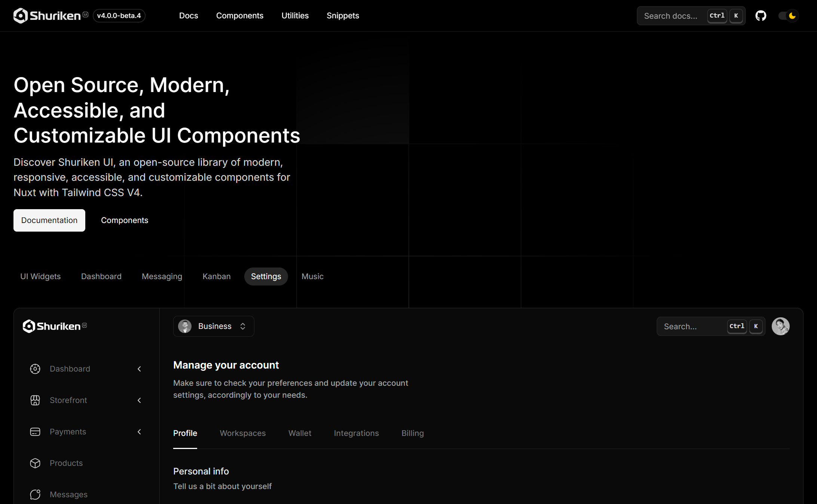The width and height of the screenshot is (817, 504).
Task: Focus the demo Search field
Action: click(711, 326)
